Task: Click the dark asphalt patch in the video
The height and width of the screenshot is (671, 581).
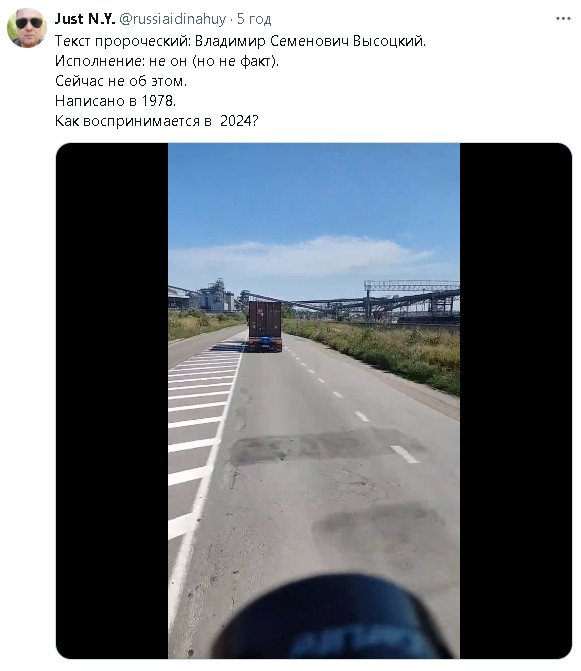Action: pos(325,447)
